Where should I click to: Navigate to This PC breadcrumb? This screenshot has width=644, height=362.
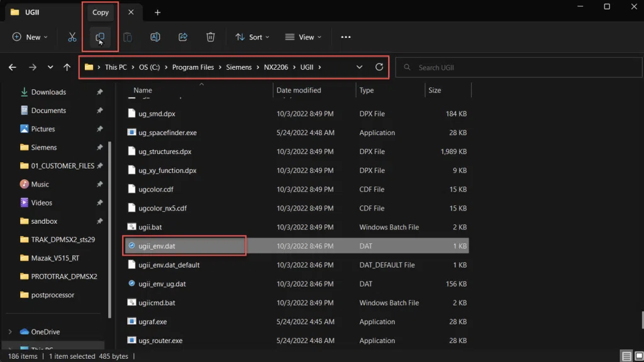point(116,67)
